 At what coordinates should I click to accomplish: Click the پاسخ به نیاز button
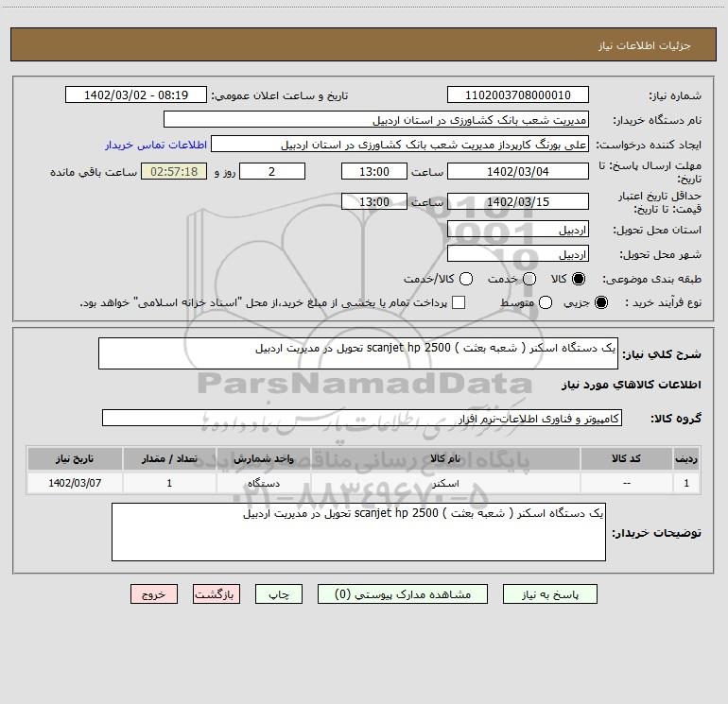tap(550, 594)
